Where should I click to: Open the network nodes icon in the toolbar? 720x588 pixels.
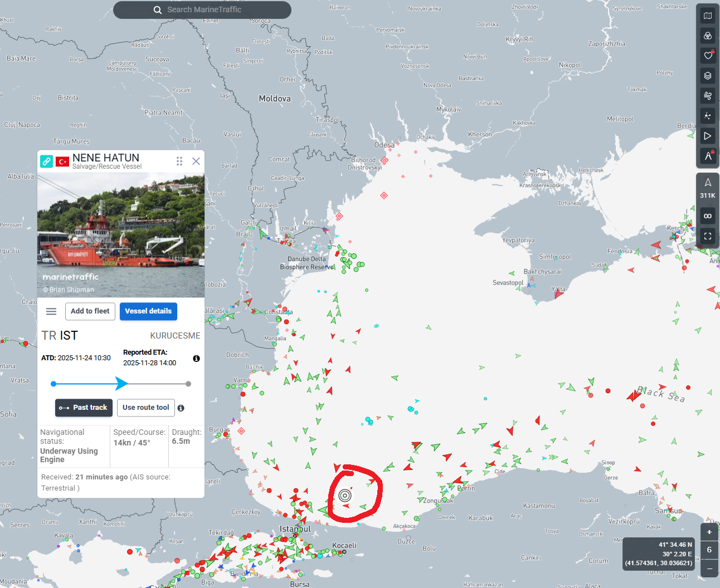[x=708, y=116]
